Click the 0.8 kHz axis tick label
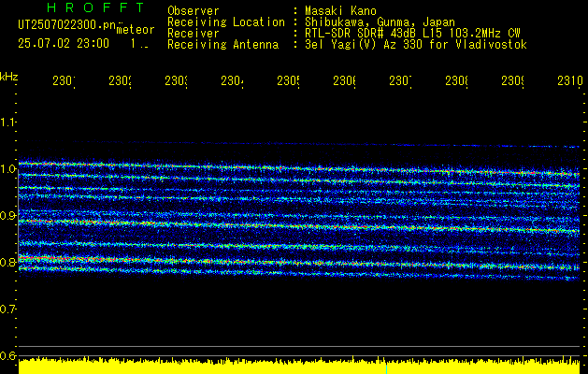 (7, 262)
